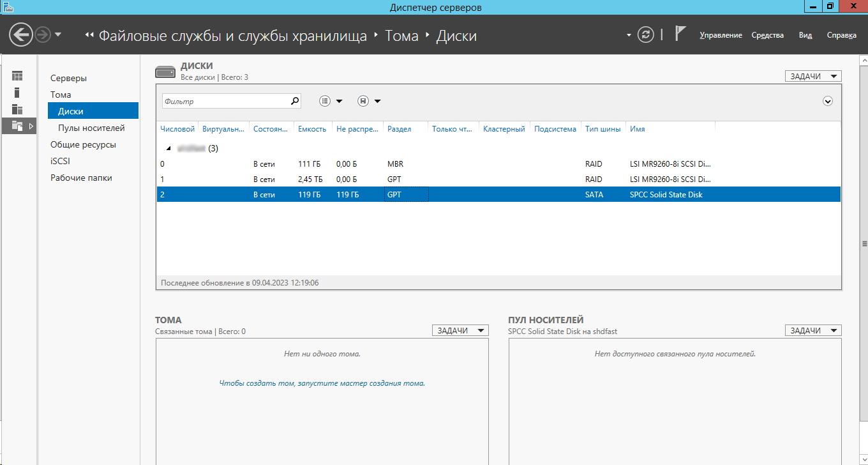Open navigation history dropdown arrow

58,34
